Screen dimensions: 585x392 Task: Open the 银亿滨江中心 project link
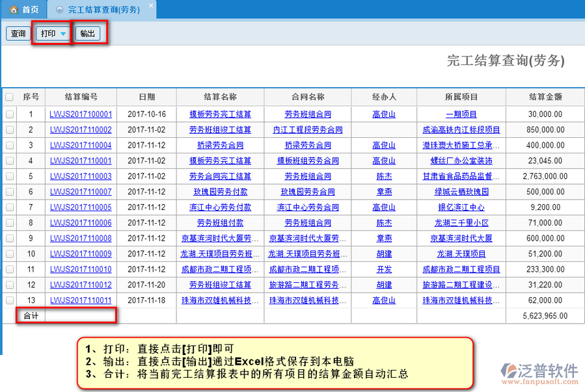tap(461, 207)
